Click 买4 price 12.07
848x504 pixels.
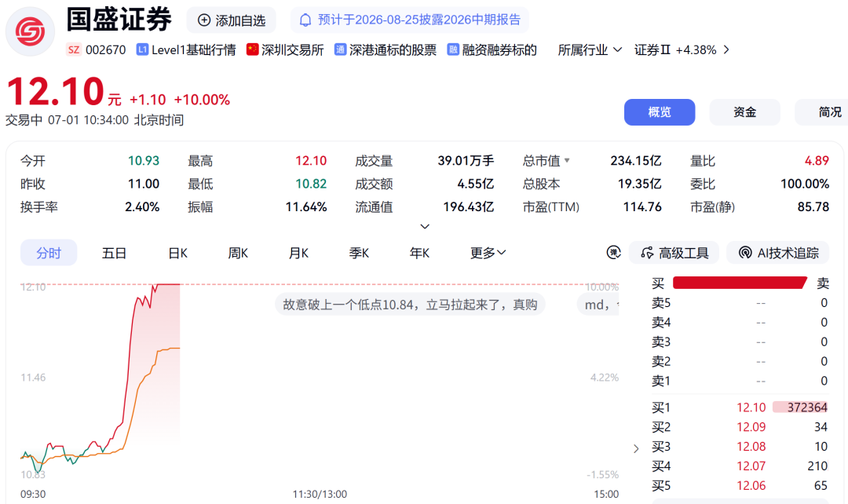click(751, 466)
